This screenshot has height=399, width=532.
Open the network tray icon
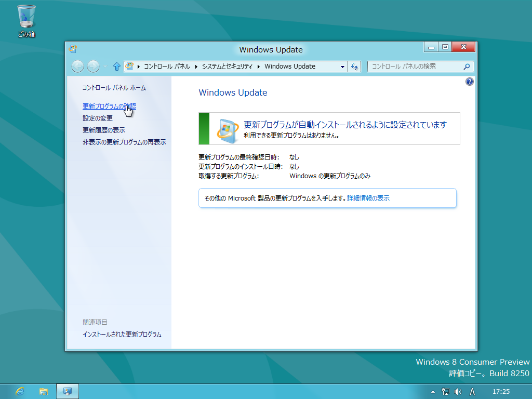click(x=445, y=392)
